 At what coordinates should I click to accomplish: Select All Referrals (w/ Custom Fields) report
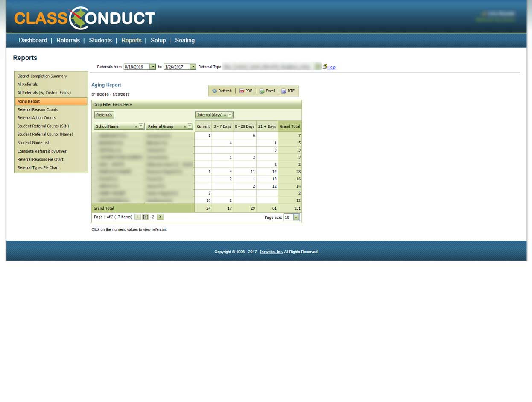tap(51, 93)
